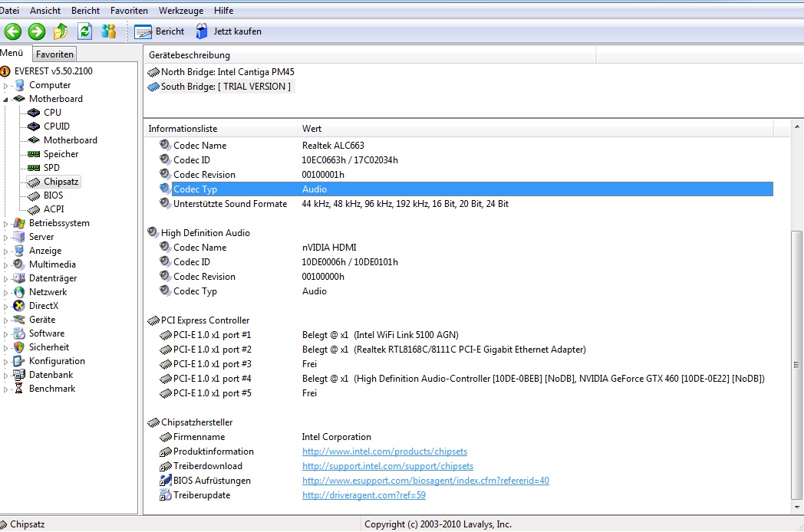This screenshot has height=532, width=804.
Task: Click the Wert column header
Action: tap(535, 129)
